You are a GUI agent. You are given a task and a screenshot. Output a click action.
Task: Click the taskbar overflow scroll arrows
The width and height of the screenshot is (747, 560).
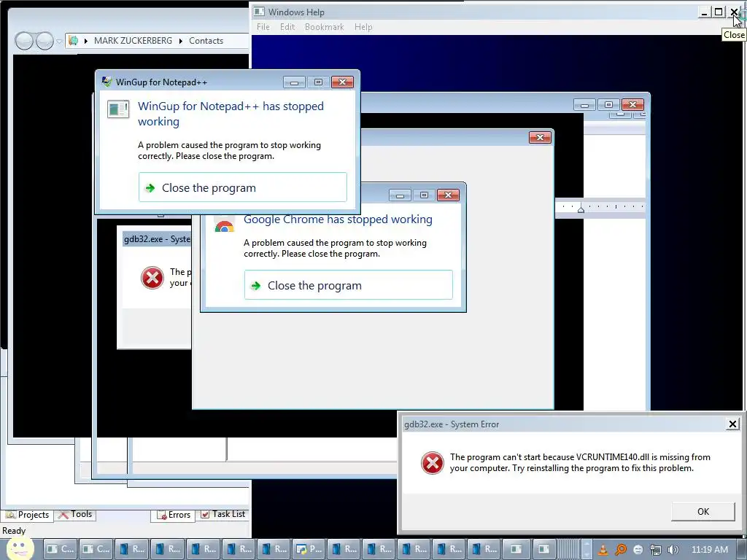coord(587,549)
